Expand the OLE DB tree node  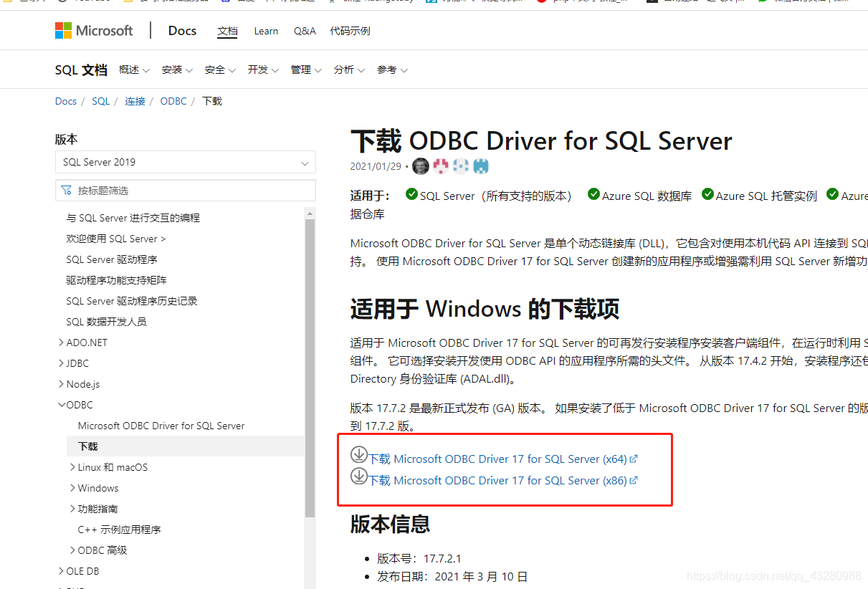pos(61,571)
